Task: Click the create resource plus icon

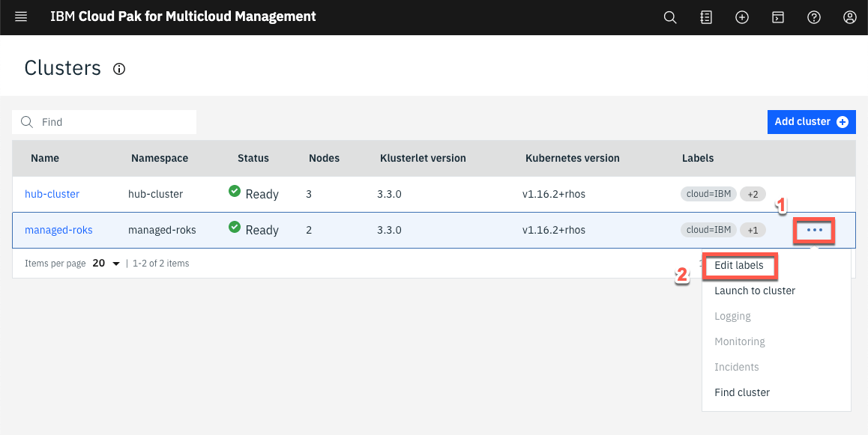Action: tap(741, 16)
